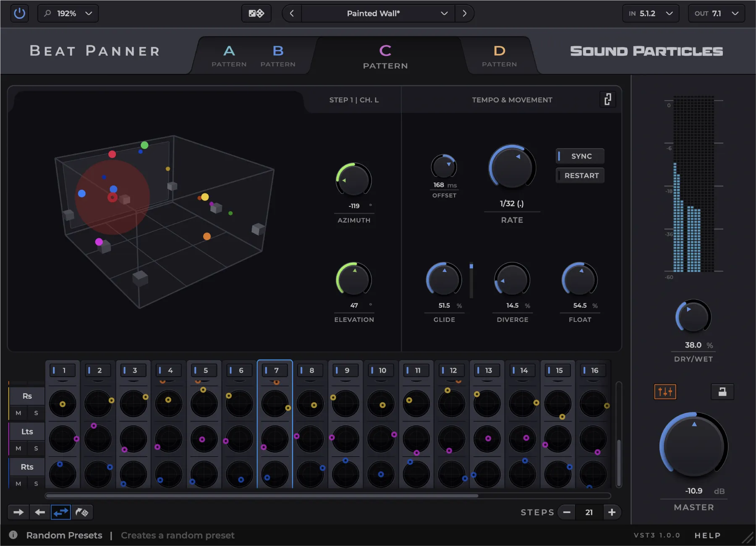
Task: Switch to Pattern D tab
Action: [499, 56]
